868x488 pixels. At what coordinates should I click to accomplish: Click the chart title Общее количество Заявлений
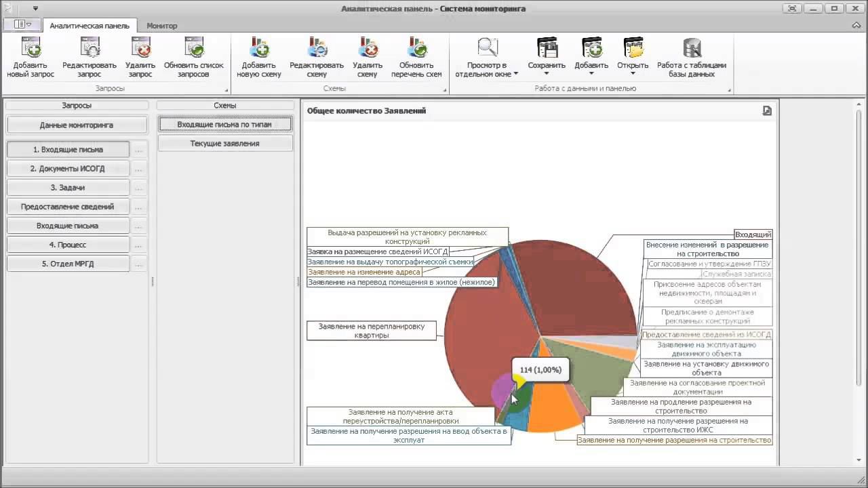click(366, 110)
